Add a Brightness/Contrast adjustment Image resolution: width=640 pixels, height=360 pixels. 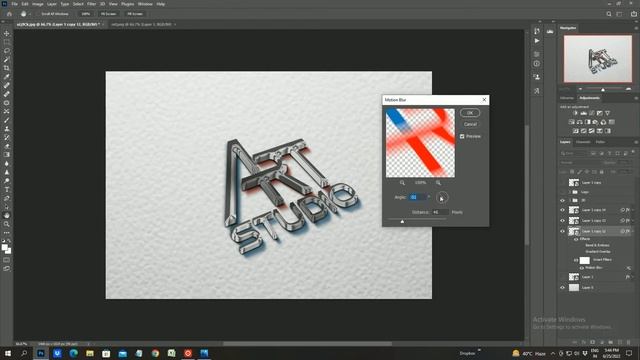[x=576, y=113]
